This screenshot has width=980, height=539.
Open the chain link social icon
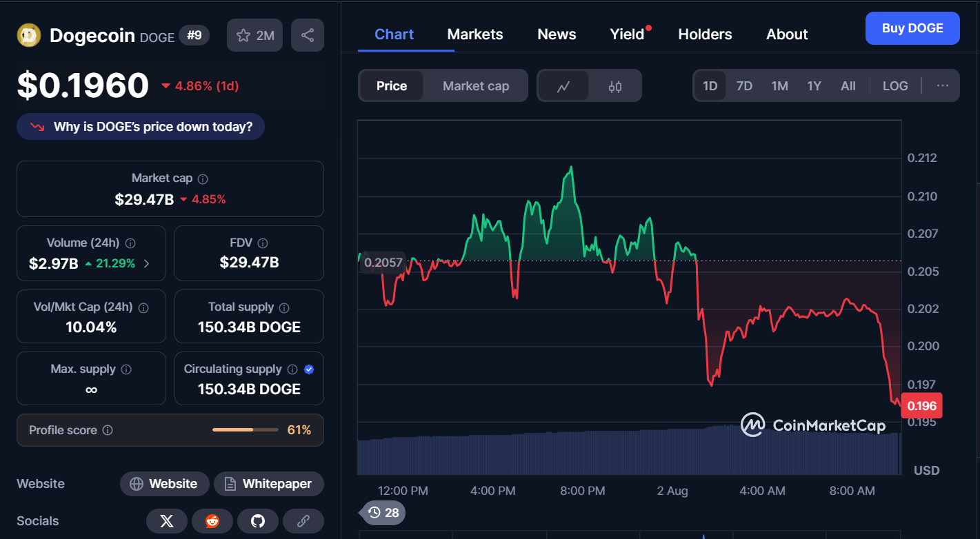point(303,521)
